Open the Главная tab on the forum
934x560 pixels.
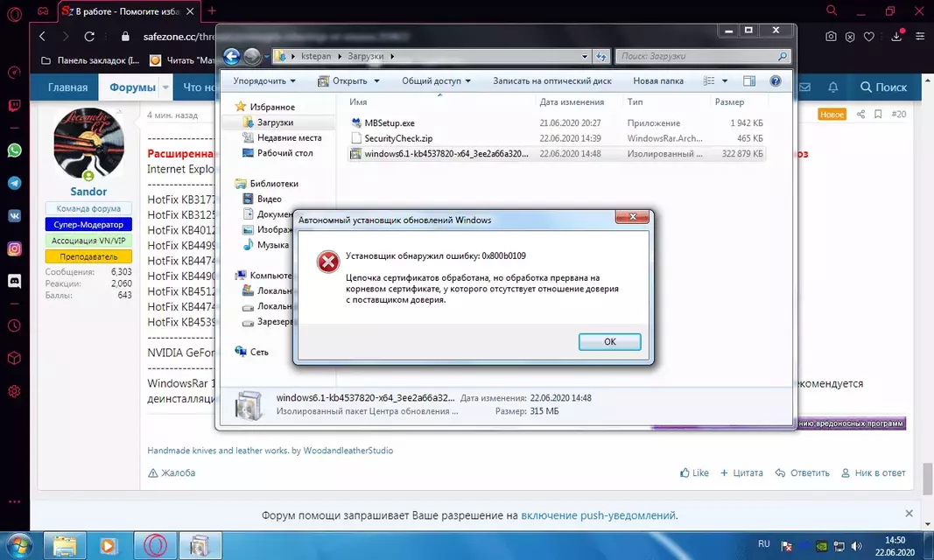68,87
